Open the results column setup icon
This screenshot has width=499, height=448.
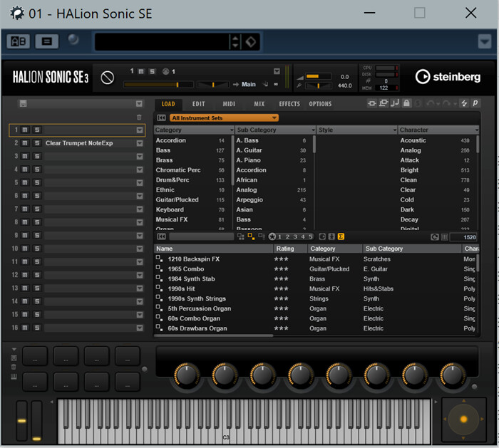pos(445,237)
